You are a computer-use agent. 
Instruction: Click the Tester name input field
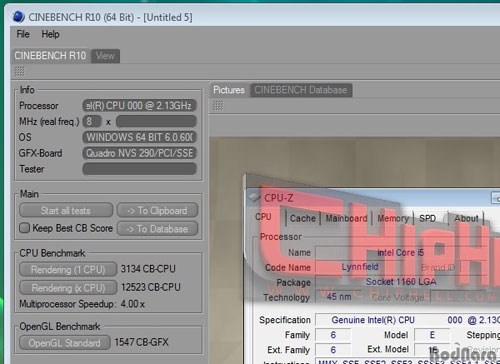[139, 169]
